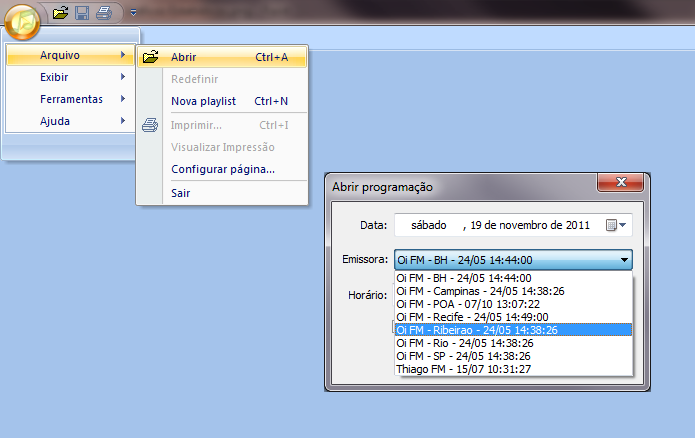Expand the Ferramentas submenu arrow
This screenshot has height=438, width=695.
pyautogui.click(x=123, y=98)
